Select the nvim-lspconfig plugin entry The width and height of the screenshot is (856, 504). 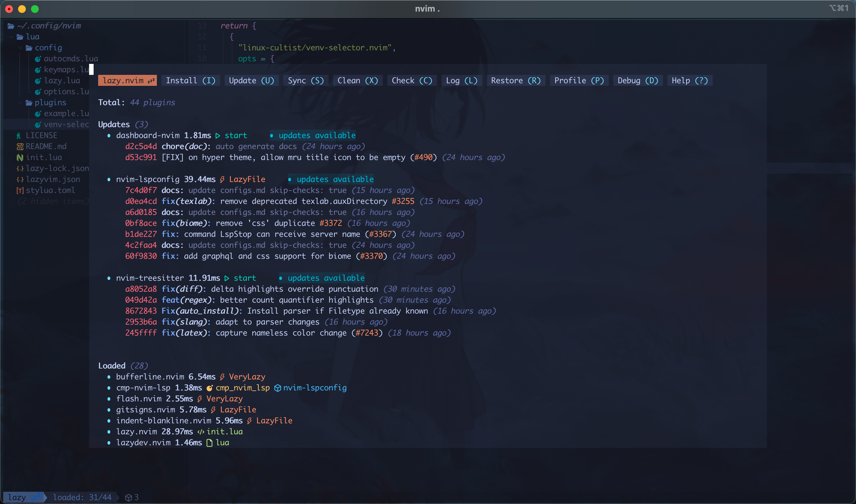click(x=148, y=179)
